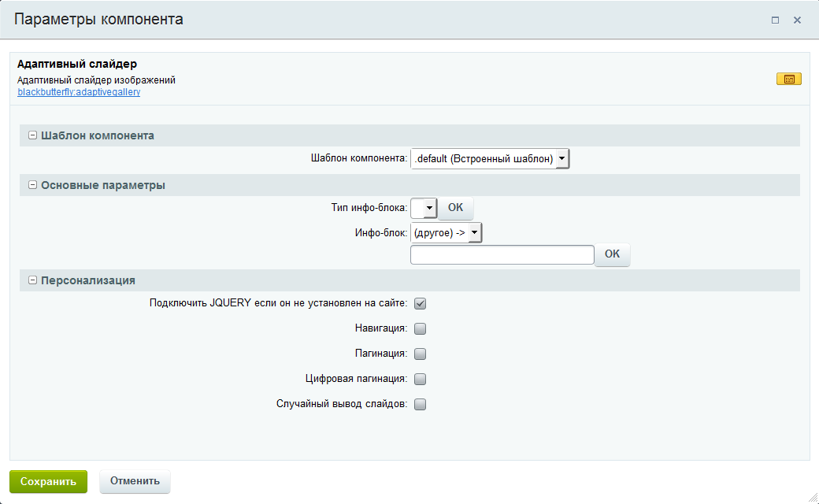Open the Тип инфо-блока dropdown

424,208
